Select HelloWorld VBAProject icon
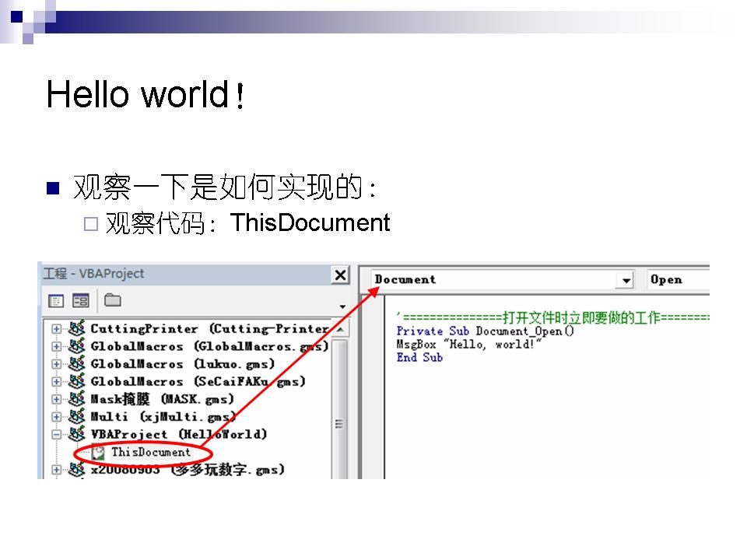This screenshot has width=747, height=560. 76,434
